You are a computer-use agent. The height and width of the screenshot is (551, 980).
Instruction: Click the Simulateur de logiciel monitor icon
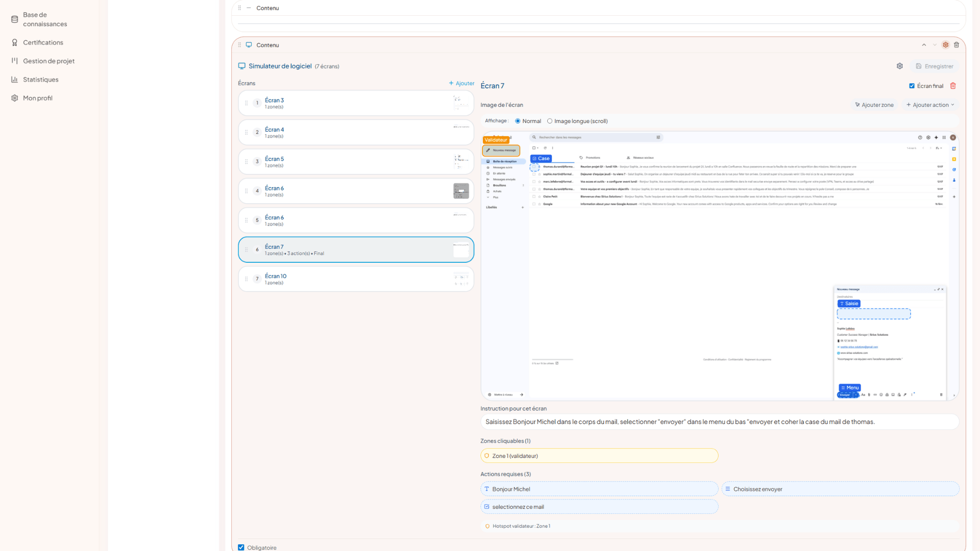[242, 66]
